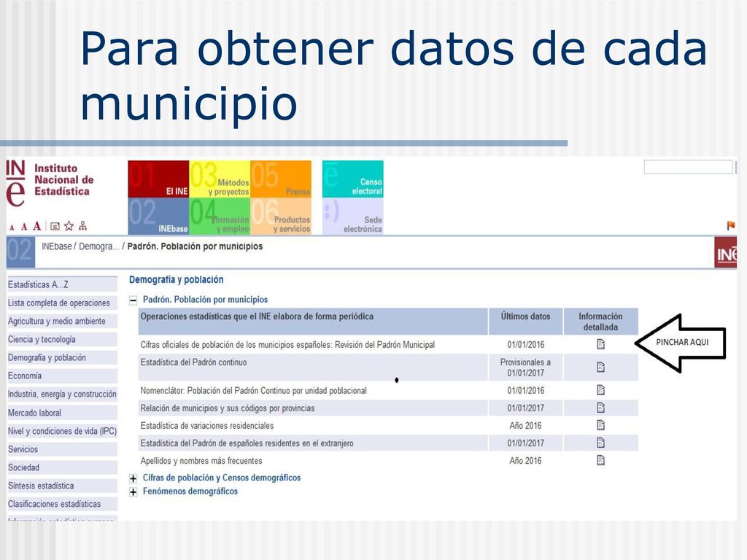Click Provisionales a 01/01/2017 date cell

pos(525,367)
